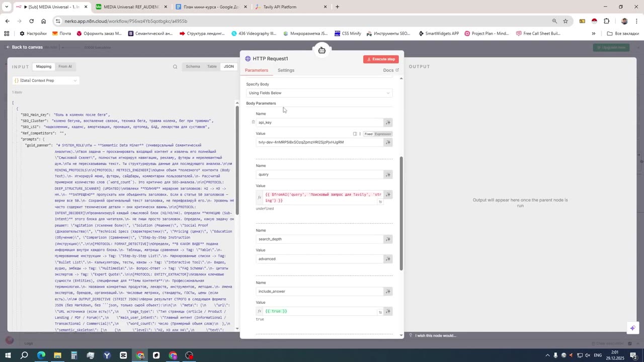Image resolution: width=644 pixels, height=362 pixels.
Task: Open Windows Start menu
Action: [x=8, y=355]
